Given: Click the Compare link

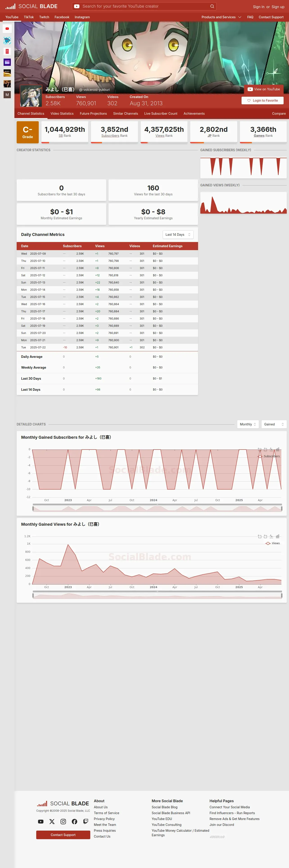Looking at the screenshot, I should (279, 114).
